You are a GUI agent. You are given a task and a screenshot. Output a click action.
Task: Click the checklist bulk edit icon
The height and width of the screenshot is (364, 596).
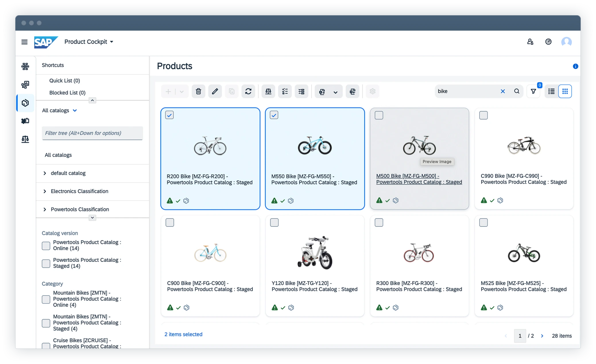tap(285, 91)
